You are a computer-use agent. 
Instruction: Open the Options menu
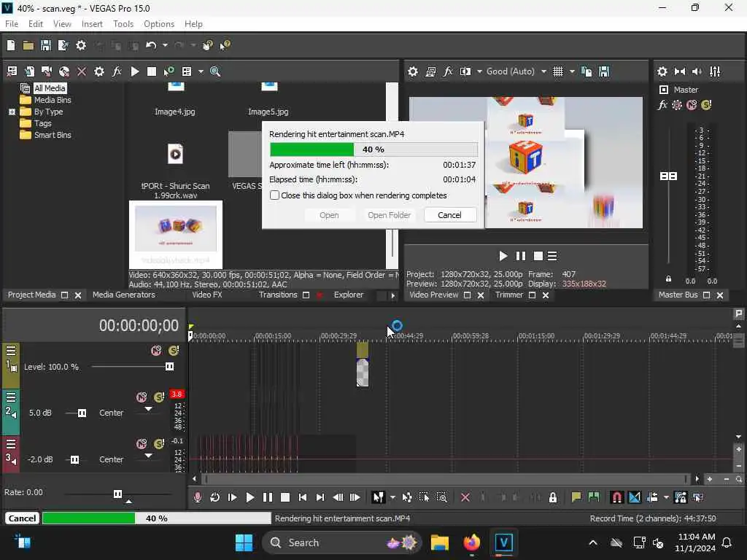coord(159,24)
